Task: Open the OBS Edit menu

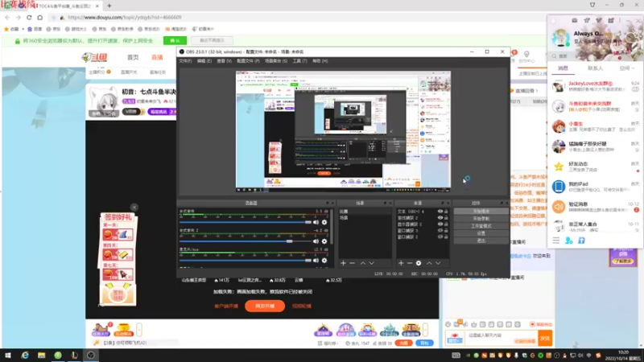Action: (204, 61)
